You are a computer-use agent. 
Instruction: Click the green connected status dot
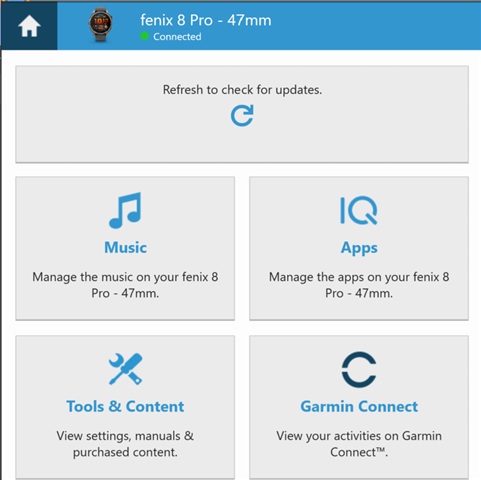[144, 36]
